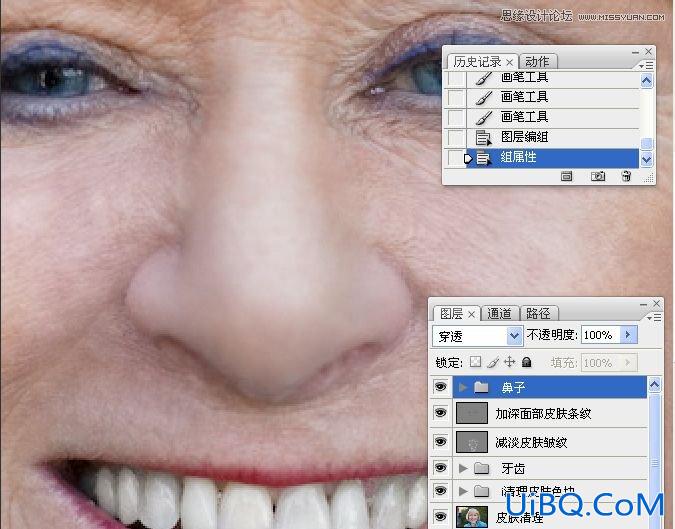Toggle lock image pixels brush icon
Screen dimensions: 675x529
coord(492,362)
